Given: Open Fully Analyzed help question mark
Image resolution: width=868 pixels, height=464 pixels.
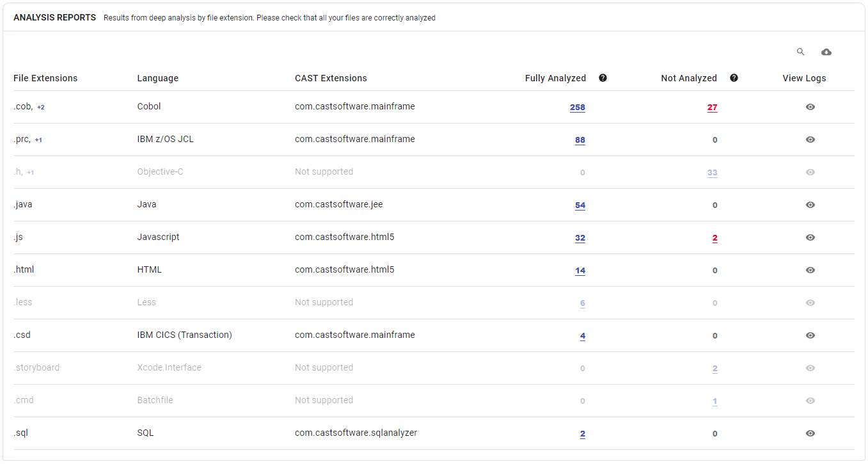Looking at the screenshot, I should pos(603,78).
